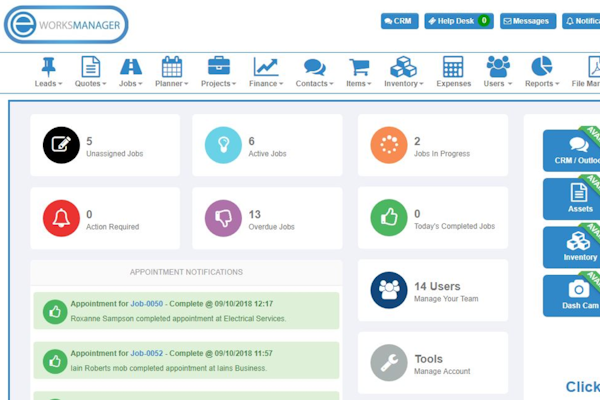Expand the Leads dropdown menu
The width and height of the screenshot is (600, 400).
click(x=47, y=72)
